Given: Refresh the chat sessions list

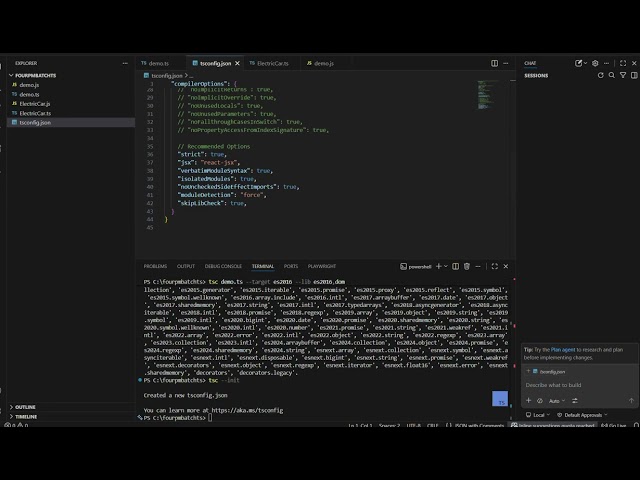Looking at the screenshot, I should [x=600, y=75].
